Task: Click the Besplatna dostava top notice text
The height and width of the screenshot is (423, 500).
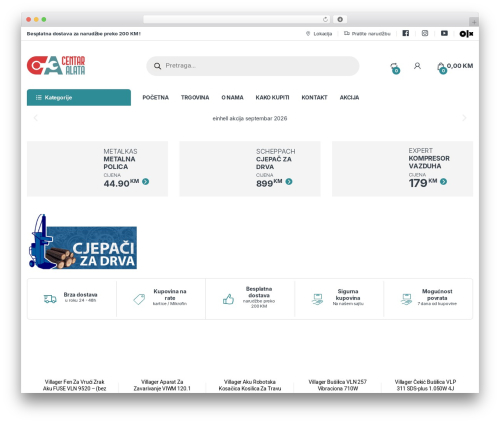Action: click(84, 34)
